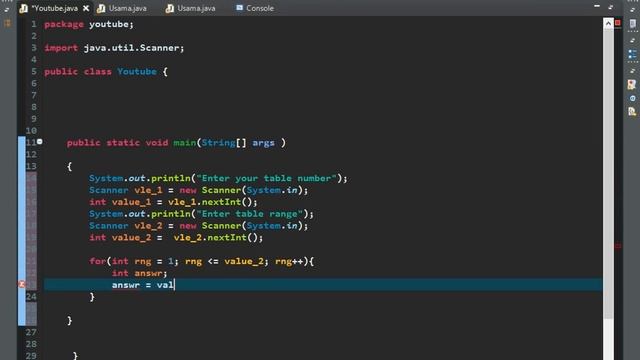Restore the trim stack above the task list icon
Image resolution: width=640 pixels, height=360 pixels.
point(632,40)
